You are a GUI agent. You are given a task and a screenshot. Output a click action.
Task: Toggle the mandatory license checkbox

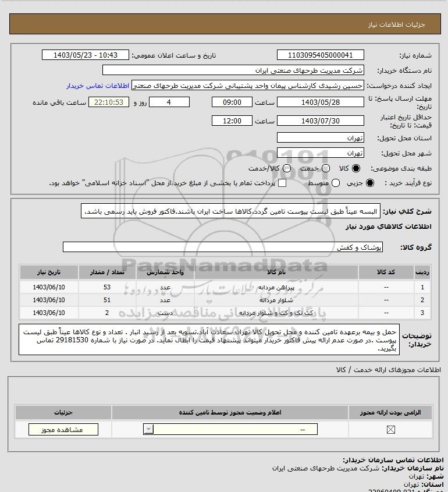tap(390, 430)
